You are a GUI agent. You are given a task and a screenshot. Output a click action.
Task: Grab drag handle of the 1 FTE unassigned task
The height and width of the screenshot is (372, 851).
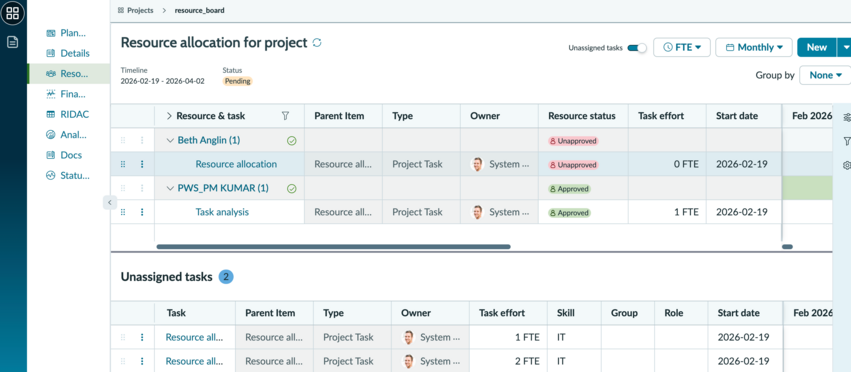click(123, 337)
